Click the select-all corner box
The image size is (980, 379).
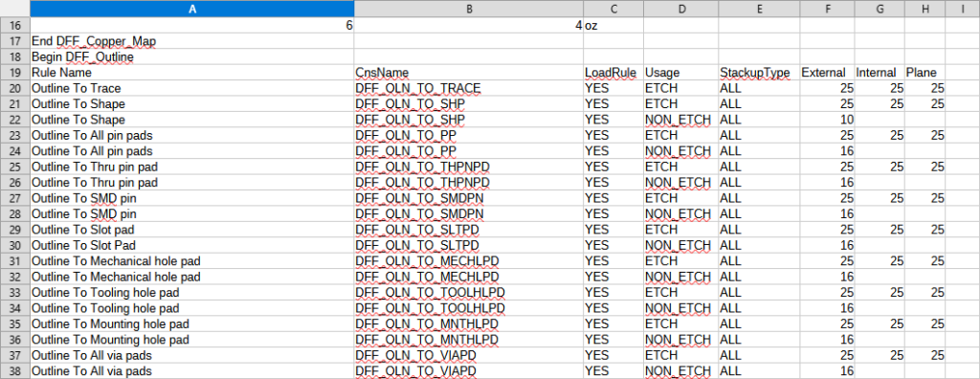pyautogui.click(x=15, y=8)
